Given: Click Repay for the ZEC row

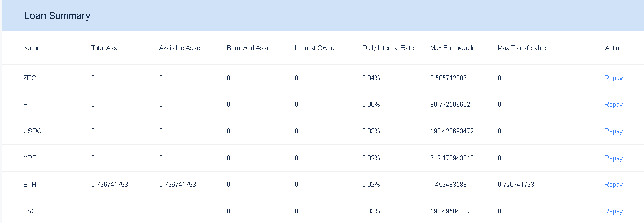Looking at the screenshot, I should pos(613,78).
